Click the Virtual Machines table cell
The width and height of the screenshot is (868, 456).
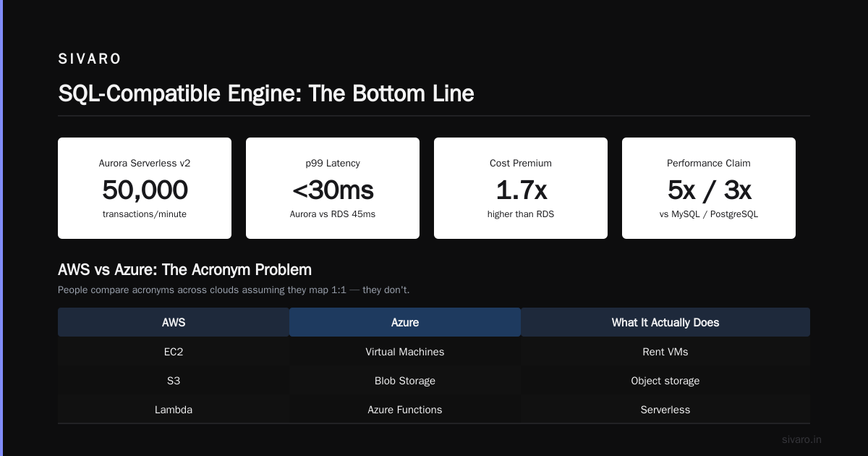click(405, 352)
